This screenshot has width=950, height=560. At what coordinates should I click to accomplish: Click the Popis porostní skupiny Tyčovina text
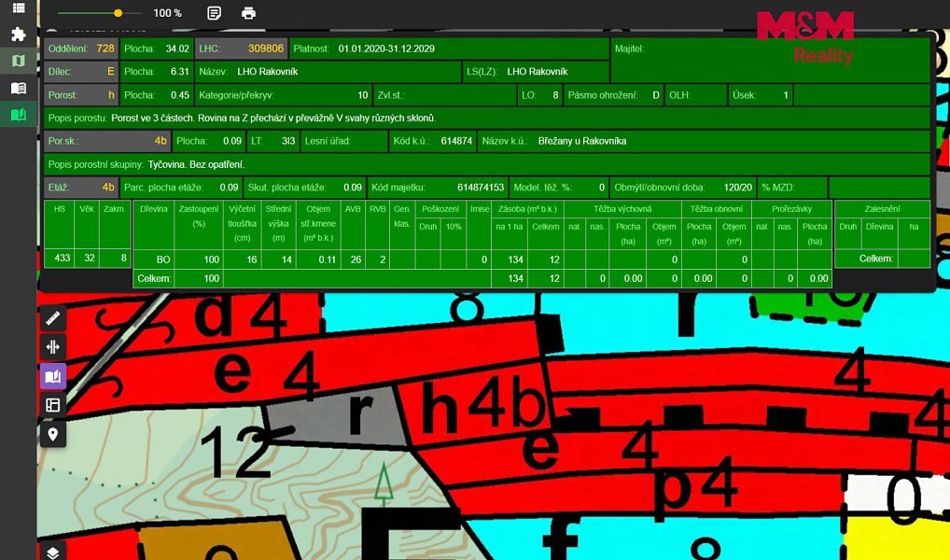pos(196,164)
